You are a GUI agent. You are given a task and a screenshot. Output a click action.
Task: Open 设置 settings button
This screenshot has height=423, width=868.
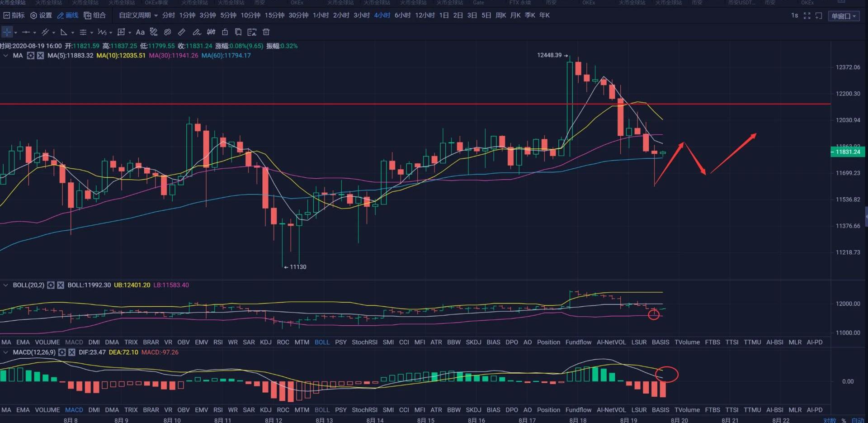tap(41, 15)
